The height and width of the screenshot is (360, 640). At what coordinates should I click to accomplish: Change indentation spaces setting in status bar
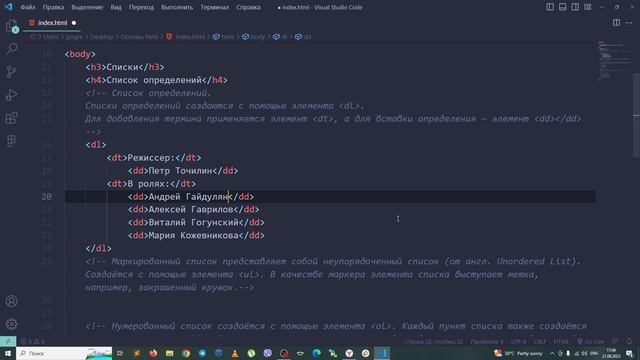pyautogui.click(x=487, y=341)
